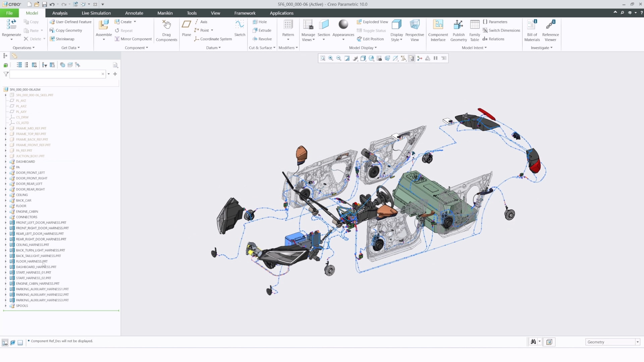Open Geometry selection filter dropdown
This screenshot has width=644, height=362.
coord(637,342)
